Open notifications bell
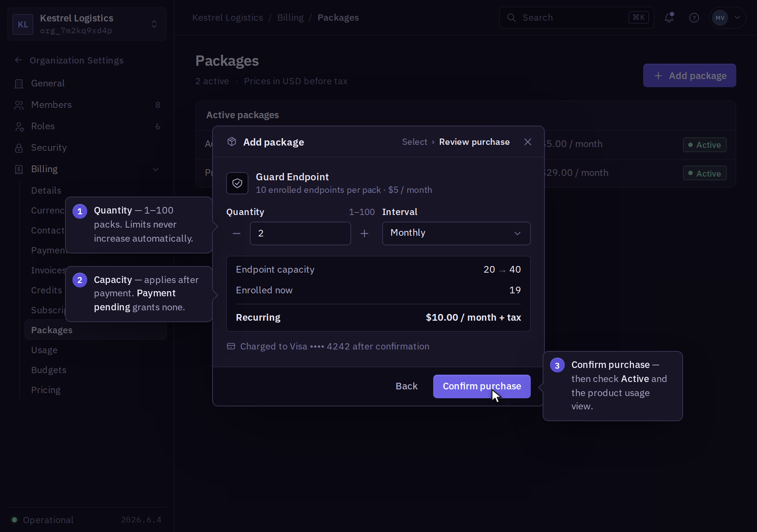The width and height of the screenshot is (757, 532). pos(669,17)
